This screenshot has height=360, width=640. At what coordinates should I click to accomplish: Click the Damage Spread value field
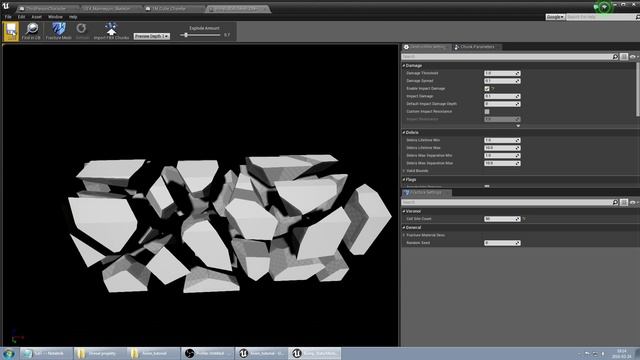[x=502, y=81]
